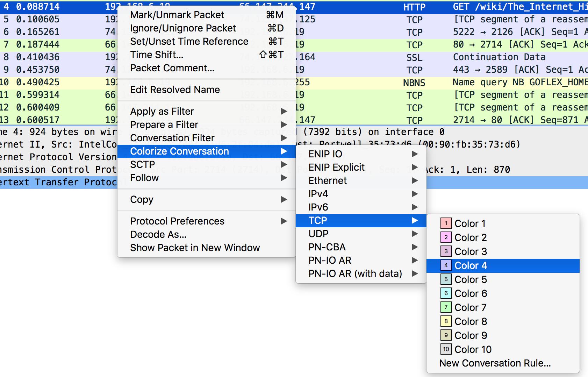
Task: Click New Conversation Rule... entry
Action: click(495, 363)
